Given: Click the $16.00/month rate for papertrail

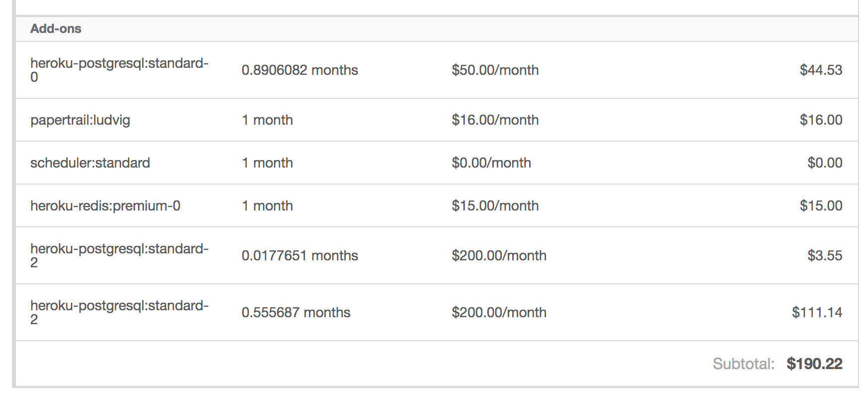Looking at the screenshot, I should [x=495, y=120].
